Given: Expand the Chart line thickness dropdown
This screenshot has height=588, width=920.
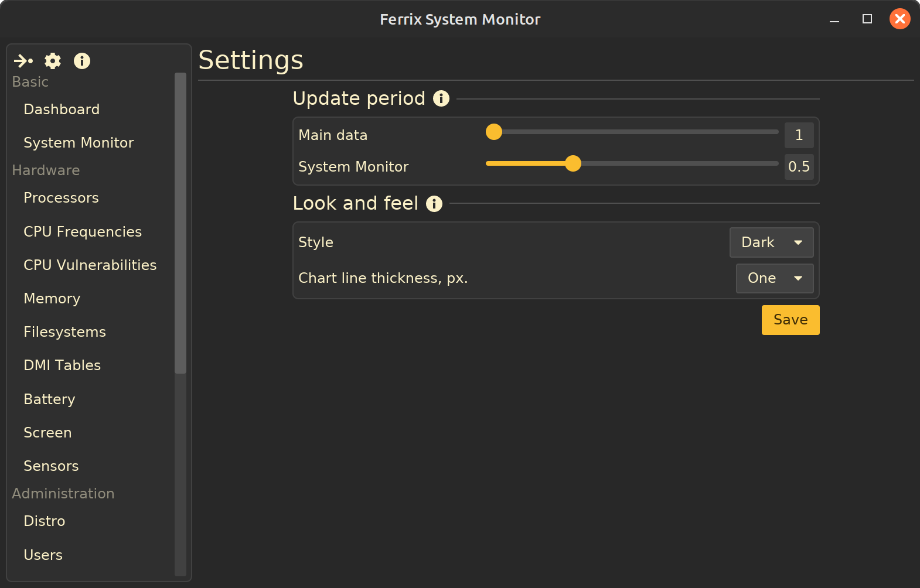Looking at the screenshot, I should click(774, 278).
